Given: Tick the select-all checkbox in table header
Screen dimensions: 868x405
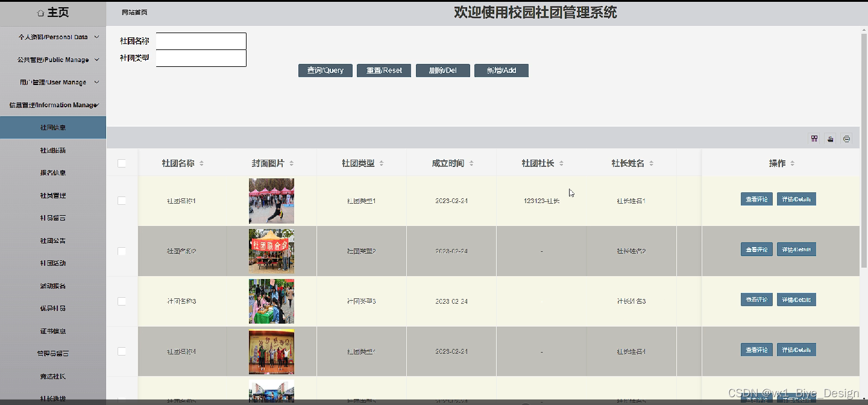Looking at the screenshot, I should coord(122,163).
